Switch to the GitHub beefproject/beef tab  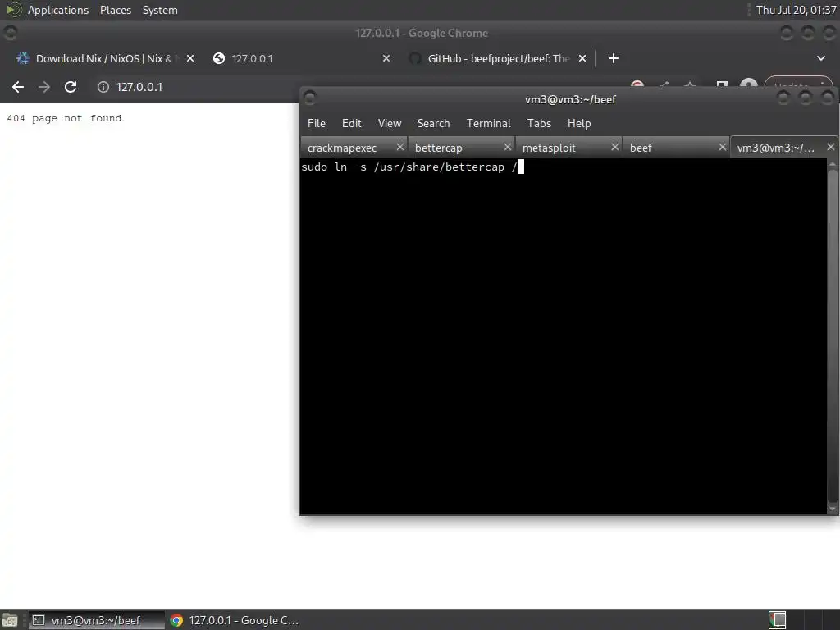tap(498, 58)
